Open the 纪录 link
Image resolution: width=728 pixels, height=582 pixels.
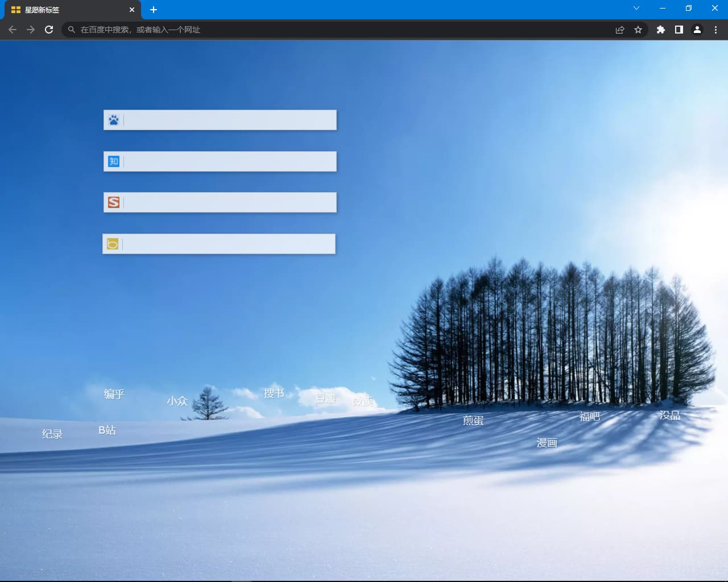click(x=52, y=434)
